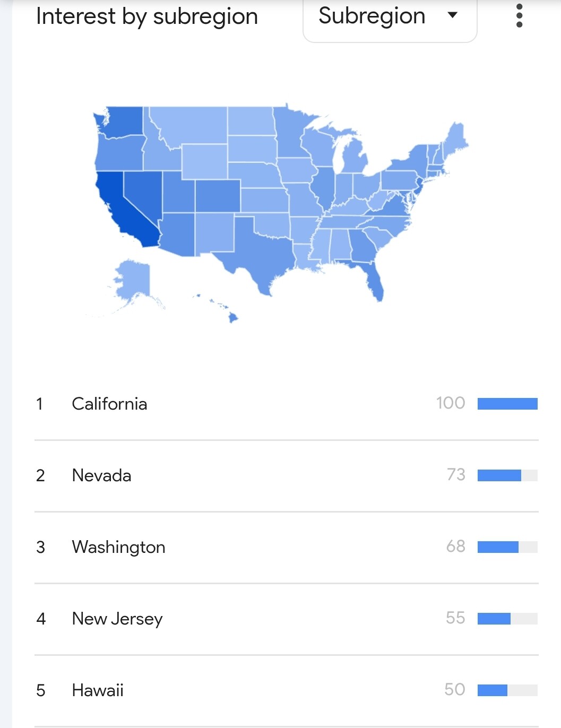
Task: Open the New Jersey list entry
Action: coord(287,619)
